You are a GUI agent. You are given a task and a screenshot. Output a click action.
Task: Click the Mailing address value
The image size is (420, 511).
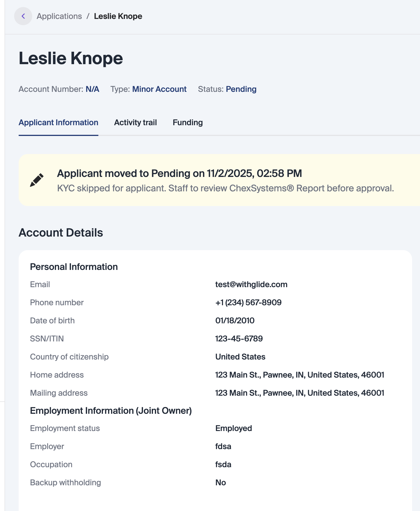click(x=300, y=393)
